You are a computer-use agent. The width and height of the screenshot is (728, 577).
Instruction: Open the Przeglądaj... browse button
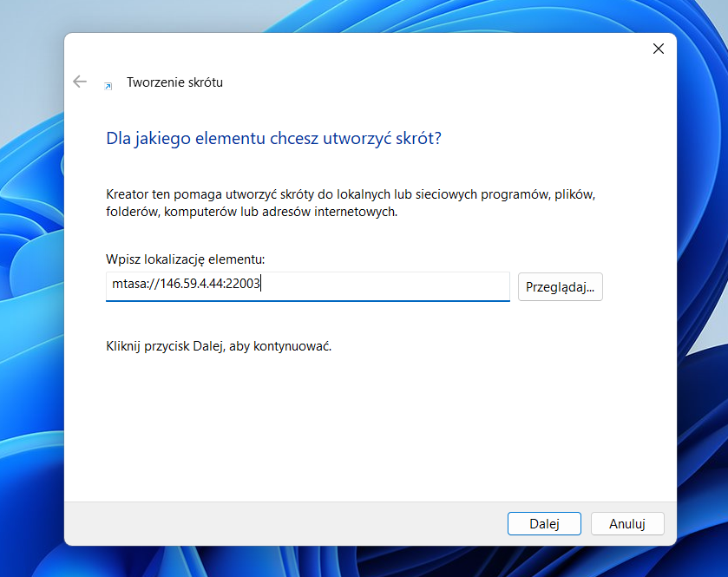[x=560, y=287]
